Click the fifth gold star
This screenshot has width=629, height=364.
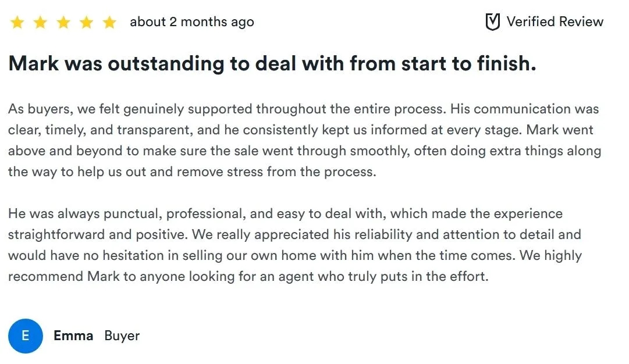click(x=109, y=23)
